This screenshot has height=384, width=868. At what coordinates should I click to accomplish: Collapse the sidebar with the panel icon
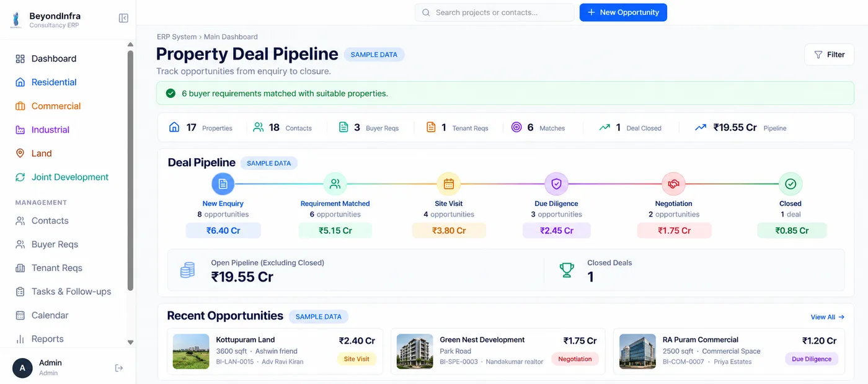coord(123,19)
